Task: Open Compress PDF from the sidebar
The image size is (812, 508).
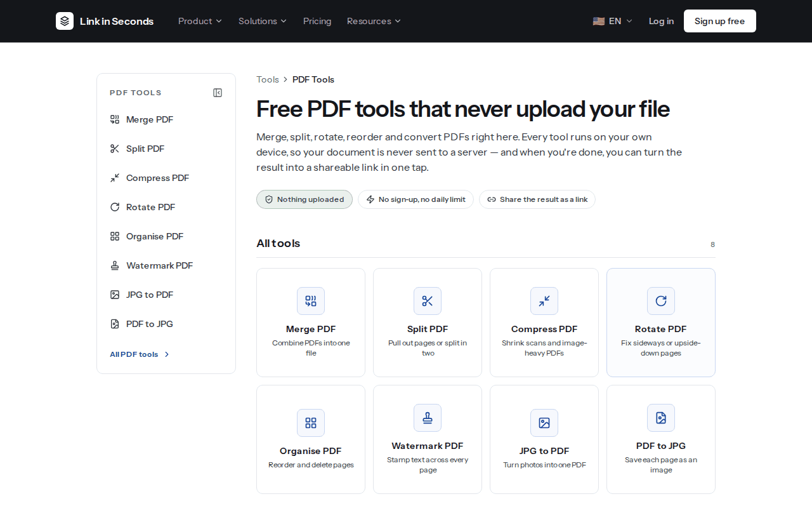Action: coord(166,178)
